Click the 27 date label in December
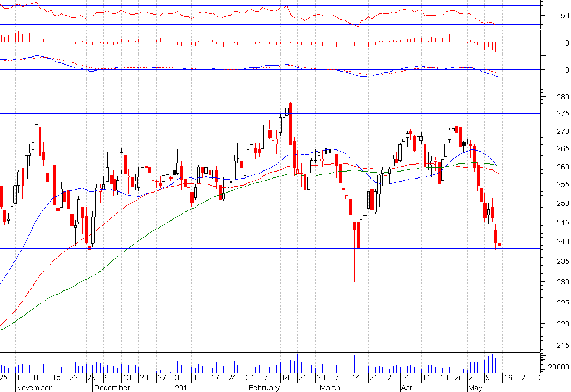Viewport: 571px width, 392px height. 161,378
